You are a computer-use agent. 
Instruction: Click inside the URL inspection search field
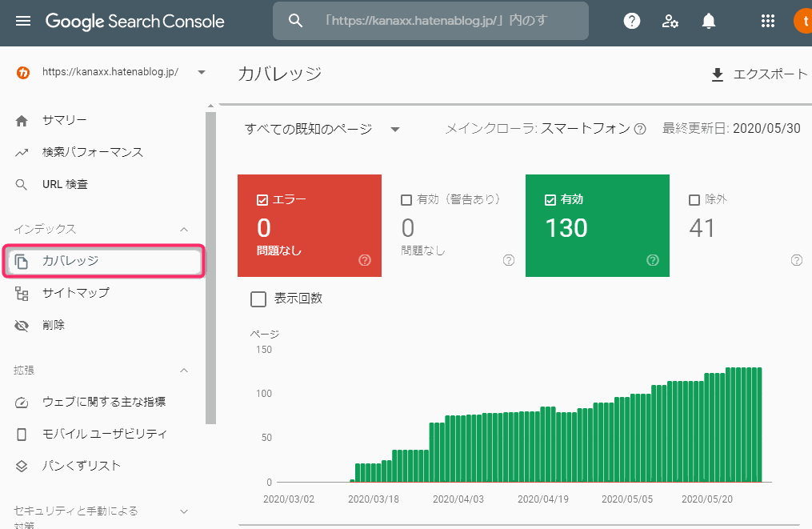(x=431, y=21)
